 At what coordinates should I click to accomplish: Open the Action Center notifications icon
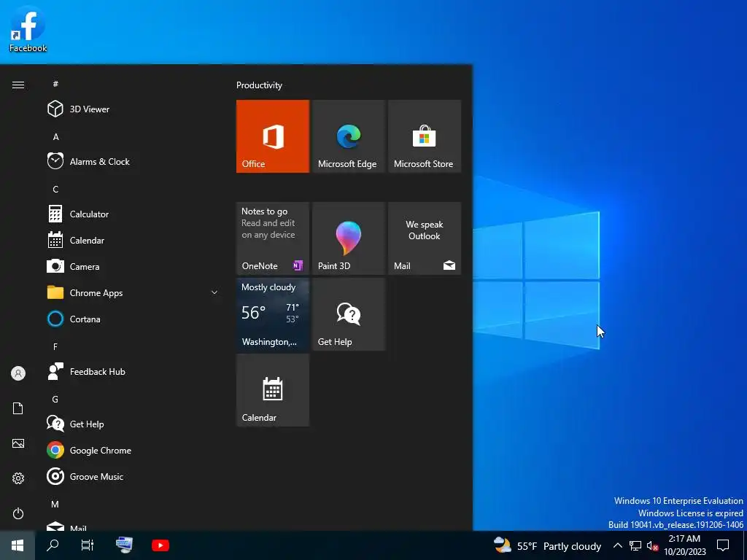pyautogui.click(x=723, y=545)
